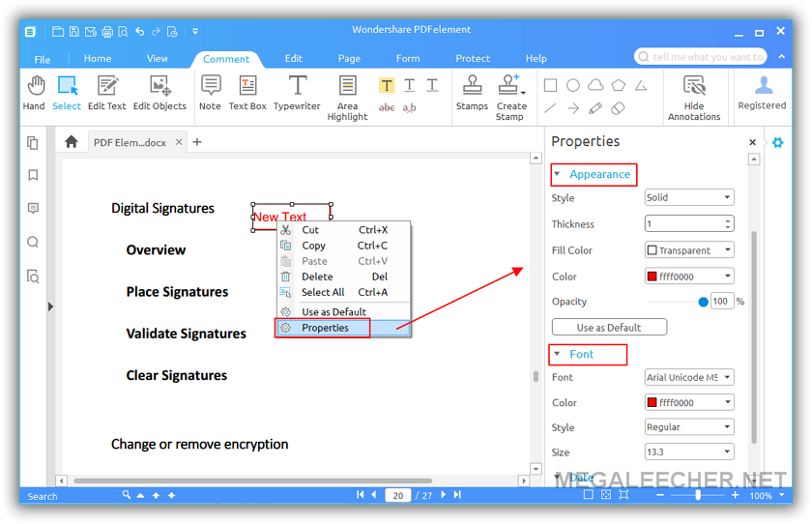812x524 pixels.
Task: Pick the Strikethrough abc tool
Action: [x=387, y=107]
